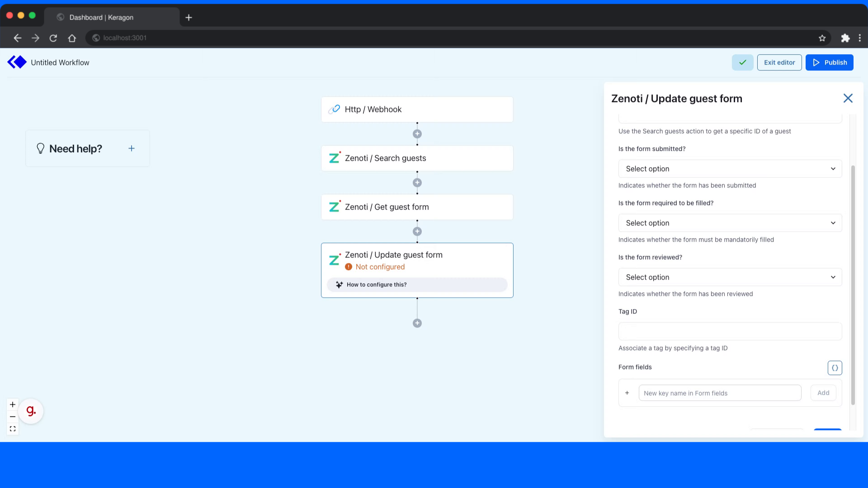Click the Untitled Workflow title
Viewport: 868px width, 488px height.
pyautogui.click(x=60, y=62)
